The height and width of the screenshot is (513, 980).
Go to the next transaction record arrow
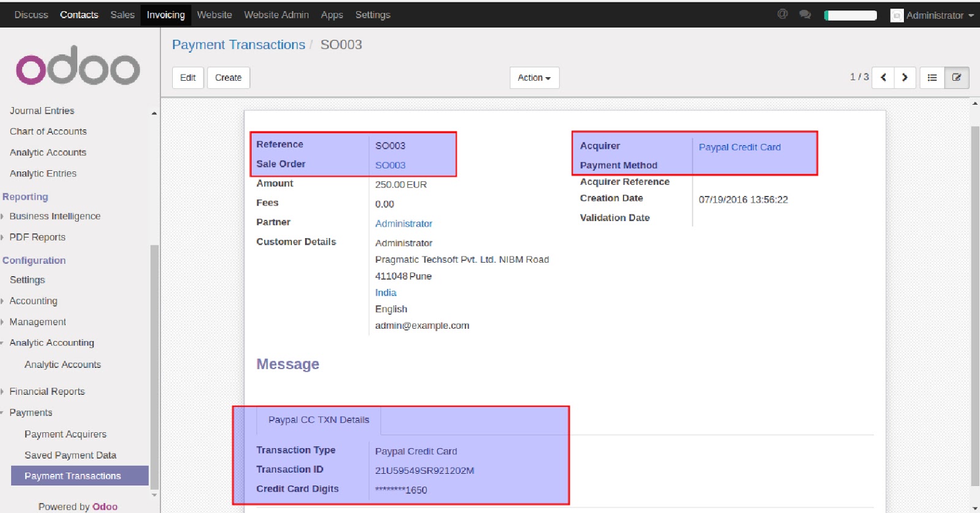click(x=905, y=78)
